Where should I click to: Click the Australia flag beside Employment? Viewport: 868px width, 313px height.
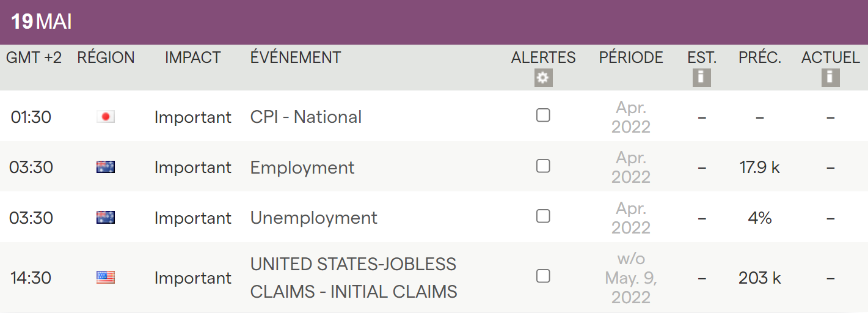tap(106, 167)
